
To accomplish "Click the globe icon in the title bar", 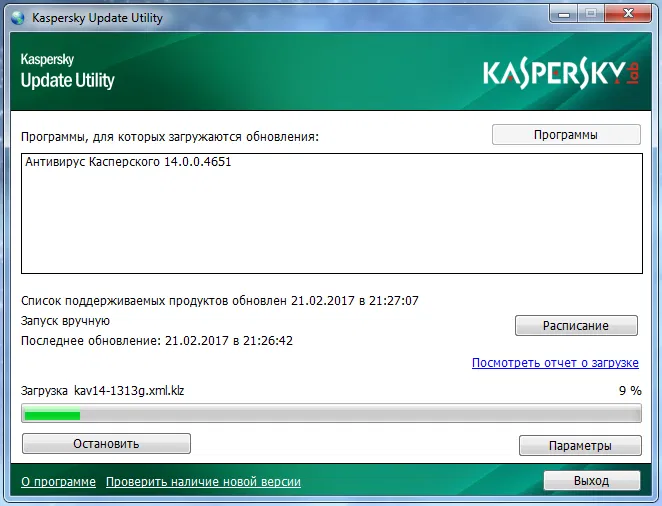I will (18, 18).
